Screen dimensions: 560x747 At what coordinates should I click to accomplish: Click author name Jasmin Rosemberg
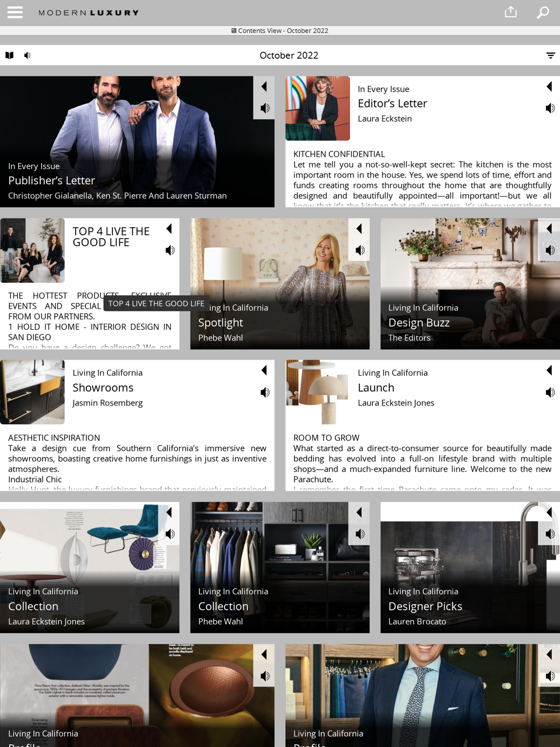click(108, 403)
